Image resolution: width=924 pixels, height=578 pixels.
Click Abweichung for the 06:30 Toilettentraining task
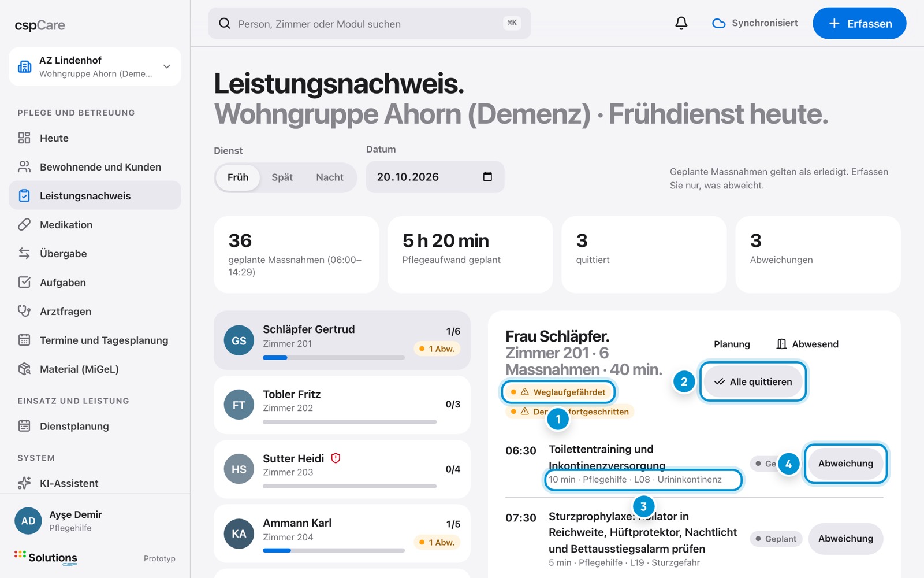pyautogui.click(x=845, y=463)
